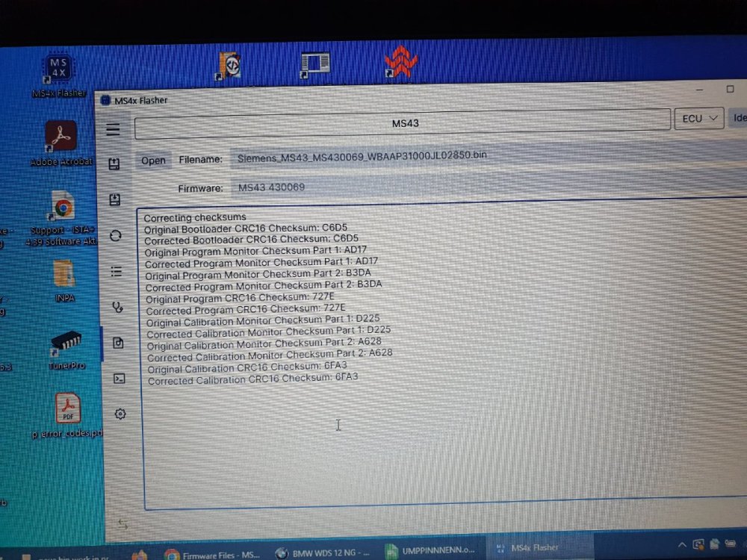Click 'Original Calibration Monitor Checksum Part 2' line
The width and height of the screenshot is (747, 560).
click(x=264, y=343)
